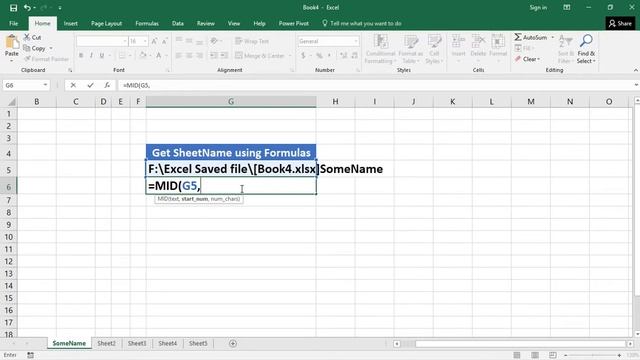
Task: Click the Accounting dollar format icon
Action: (303, 55)
